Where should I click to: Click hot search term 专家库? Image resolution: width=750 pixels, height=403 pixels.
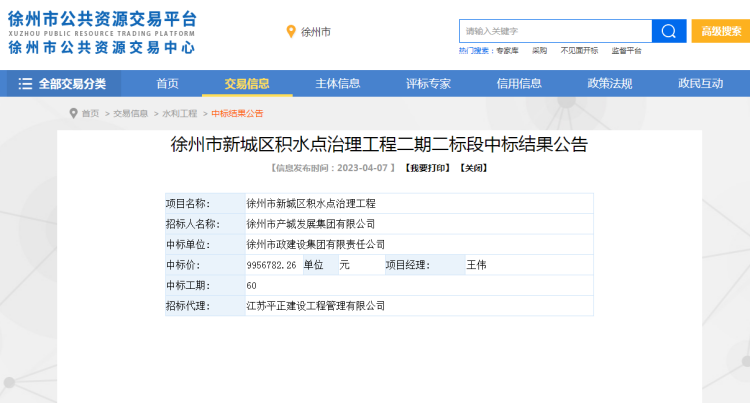tap(507, 51)
